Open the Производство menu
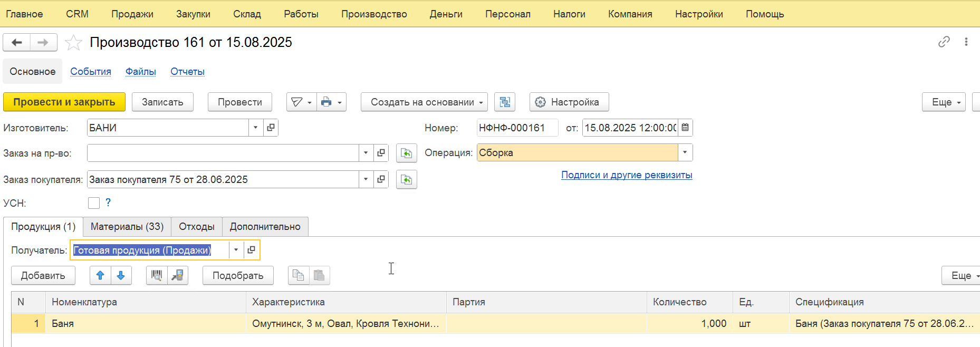This screenshot has width=980, height=347. tap(373, 14)
